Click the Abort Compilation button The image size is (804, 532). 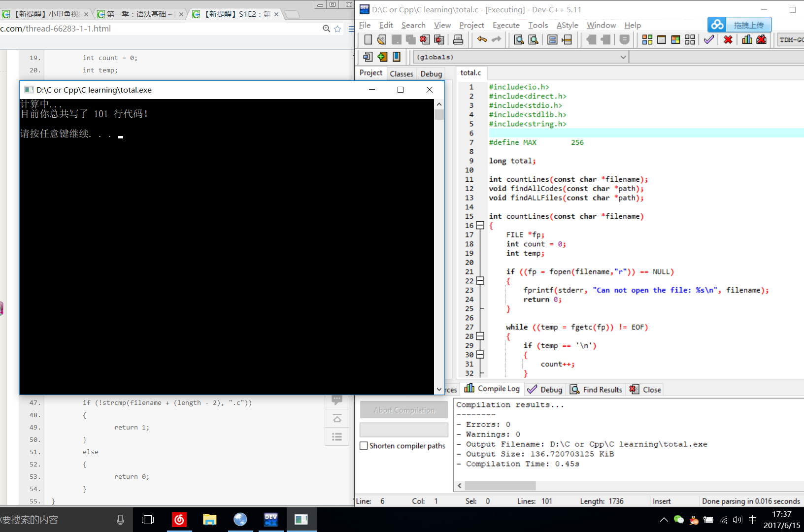pos(404,410)
